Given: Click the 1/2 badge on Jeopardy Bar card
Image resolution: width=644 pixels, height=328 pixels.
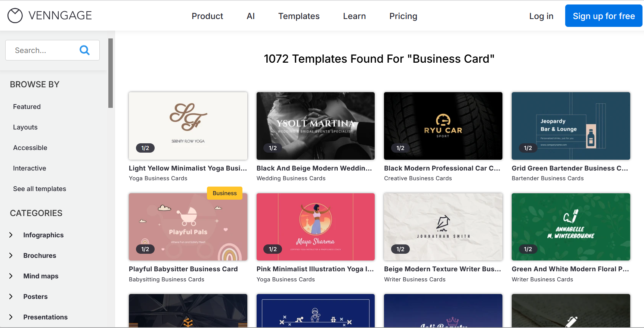Looking at the screenshot, I should click(528, 148).
